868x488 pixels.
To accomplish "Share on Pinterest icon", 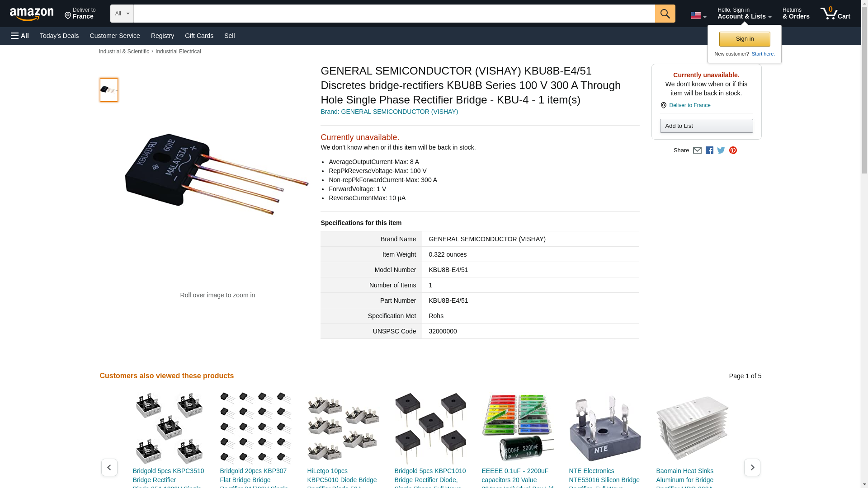I will tap(733, 150).
